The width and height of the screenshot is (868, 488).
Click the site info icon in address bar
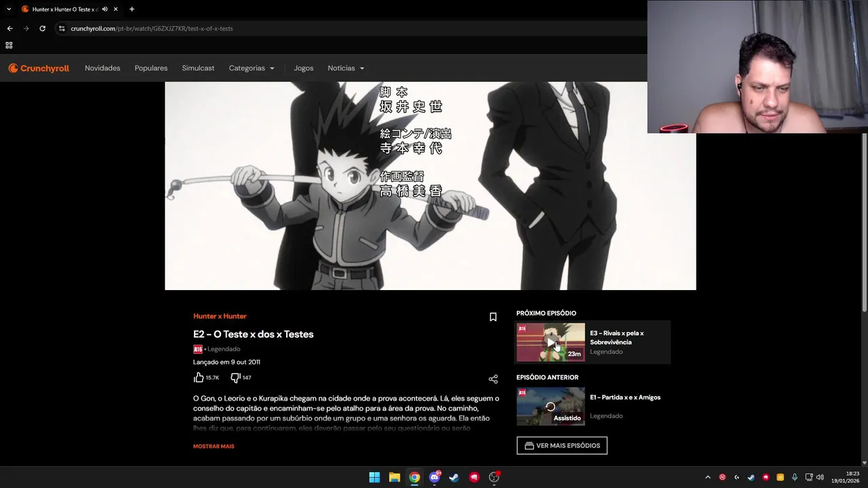click(62, 28)
